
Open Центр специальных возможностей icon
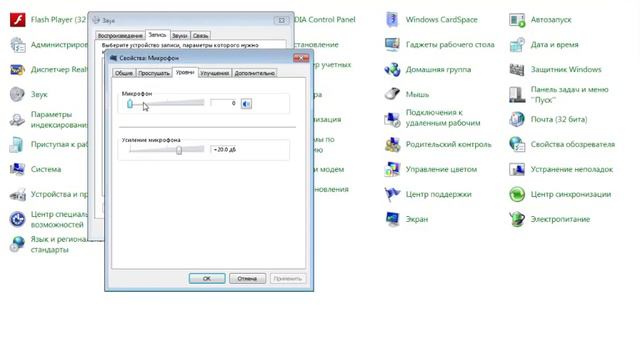tap(18, 219)
